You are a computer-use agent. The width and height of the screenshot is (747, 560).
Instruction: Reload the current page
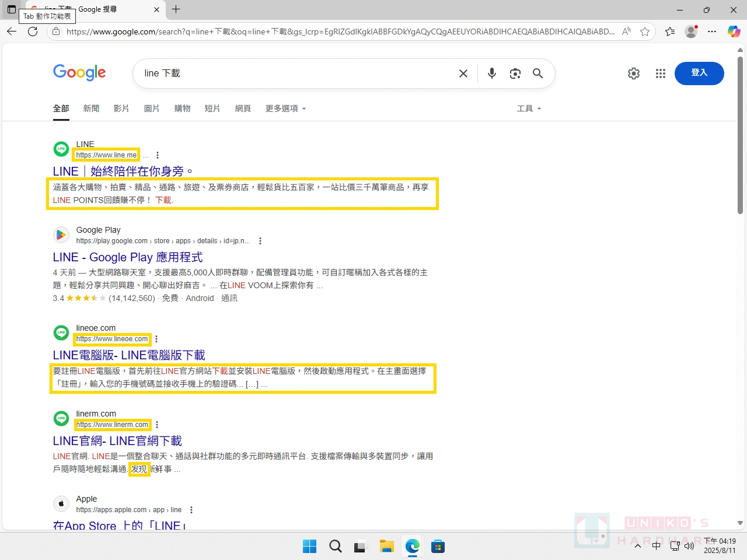click(33, 32)
